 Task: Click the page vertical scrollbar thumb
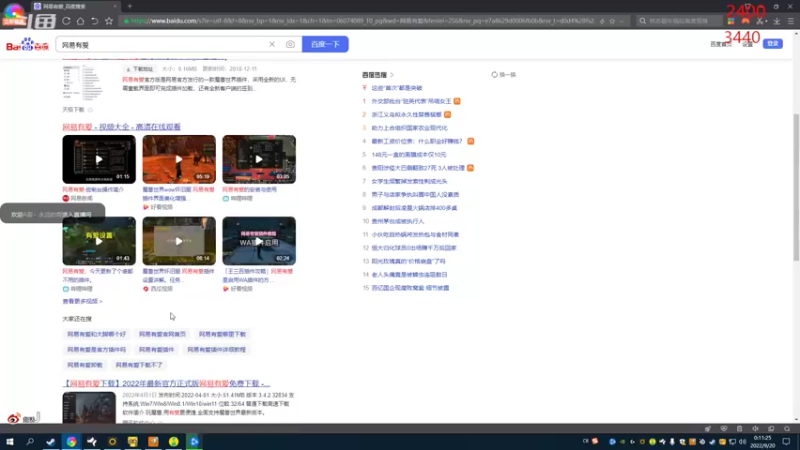[x=796, y=186]
